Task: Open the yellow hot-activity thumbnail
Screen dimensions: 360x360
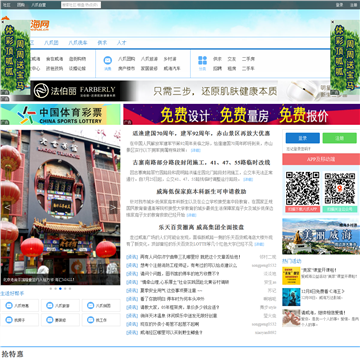Action: click(291, 276)
